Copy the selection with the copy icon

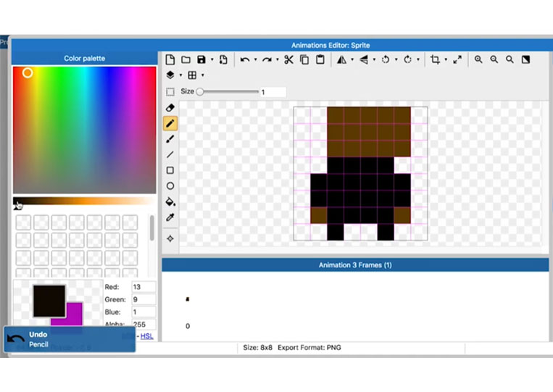tap(304, 59)
